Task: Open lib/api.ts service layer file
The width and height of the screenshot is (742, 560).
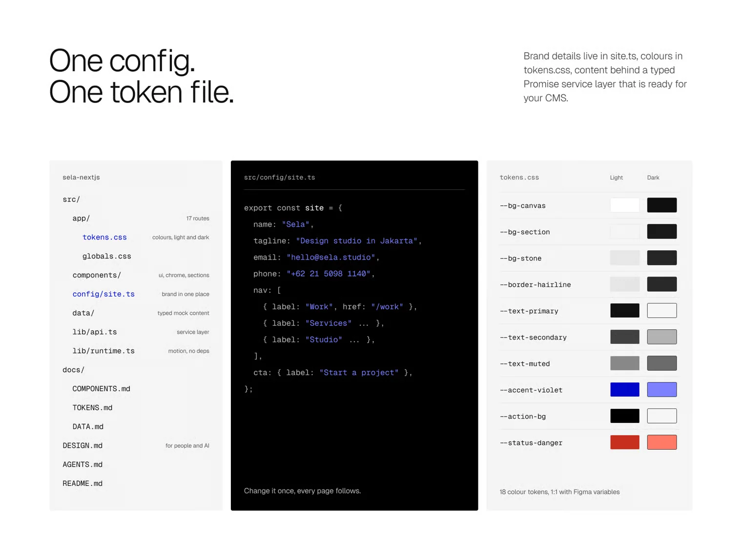Action: (x=95, y=332)
